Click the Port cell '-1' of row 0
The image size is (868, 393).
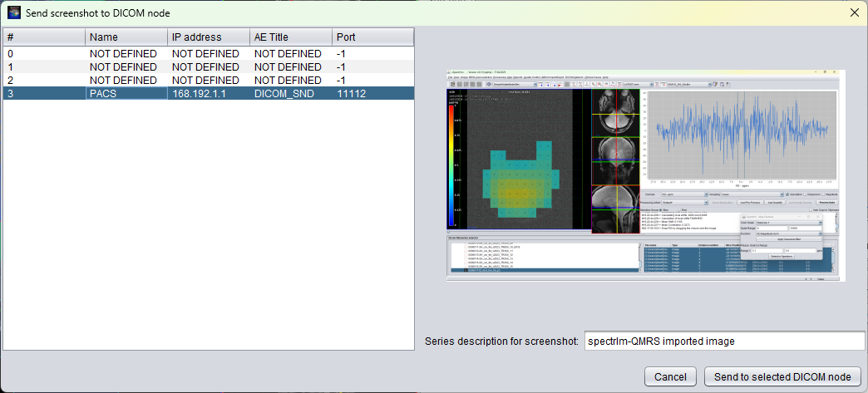[x=373, y=54]
